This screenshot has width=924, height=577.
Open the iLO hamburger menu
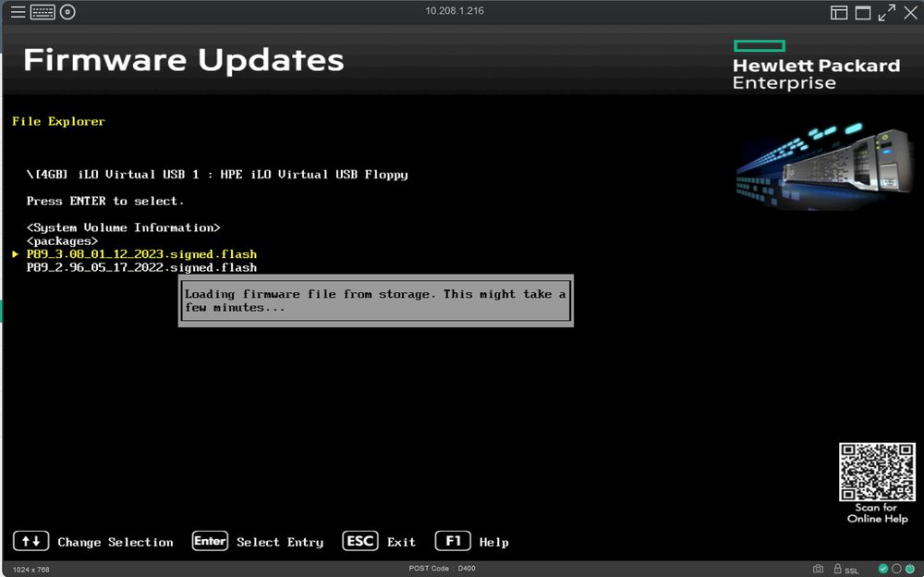click(18, 12)
